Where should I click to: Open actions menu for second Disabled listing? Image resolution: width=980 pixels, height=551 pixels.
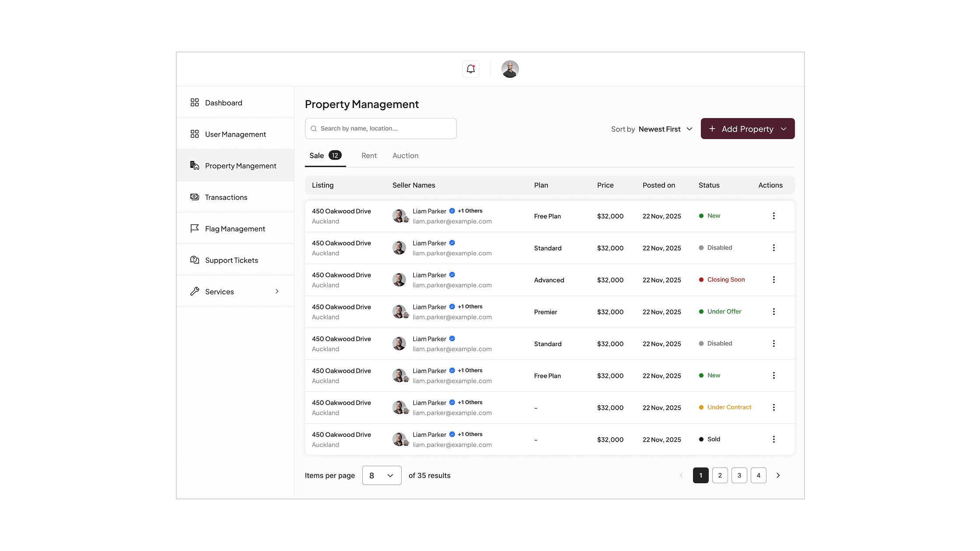tap(773, 344)
